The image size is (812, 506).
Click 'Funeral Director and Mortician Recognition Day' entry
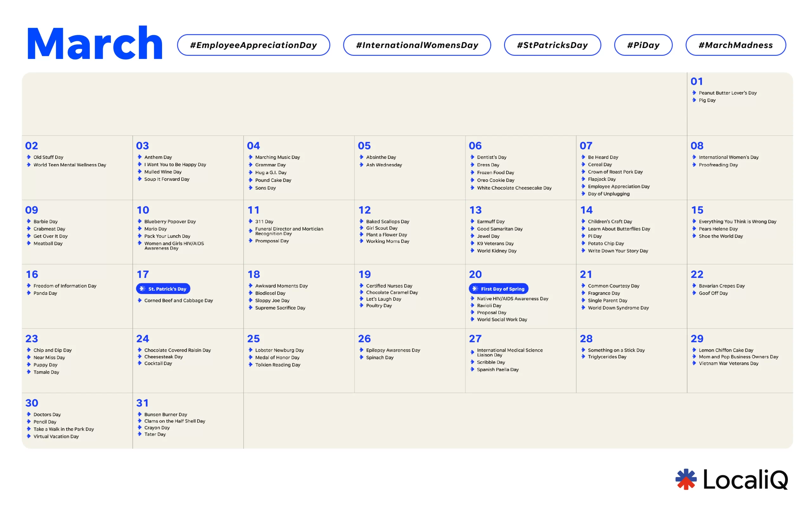289,231
